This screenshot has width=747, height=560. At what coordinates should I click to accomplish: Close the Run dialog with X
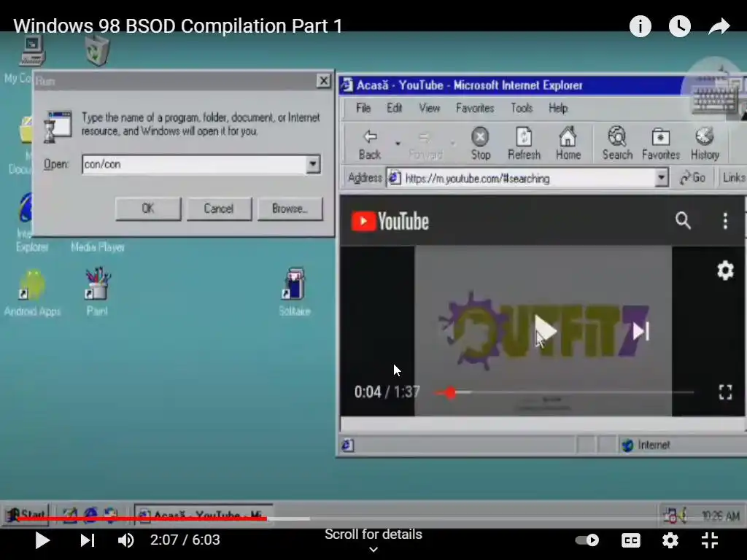(x=323, y=80)
